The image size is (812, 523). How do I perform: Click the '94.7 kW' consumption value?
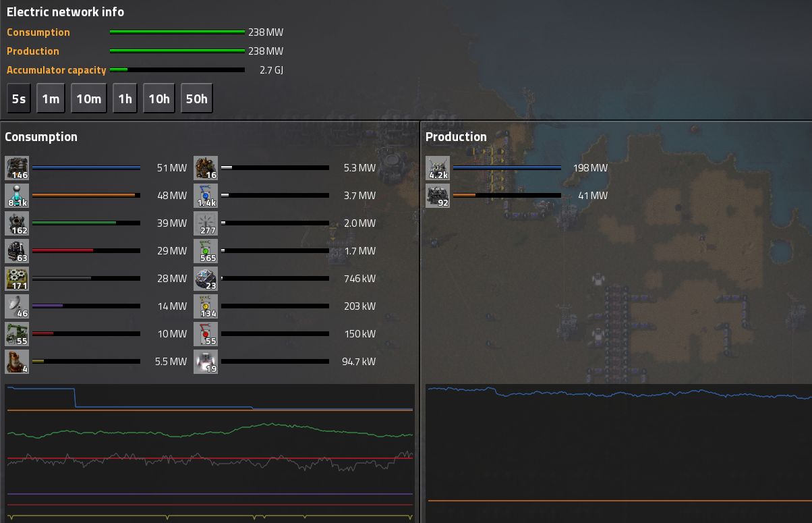click(x=359, y=362)
